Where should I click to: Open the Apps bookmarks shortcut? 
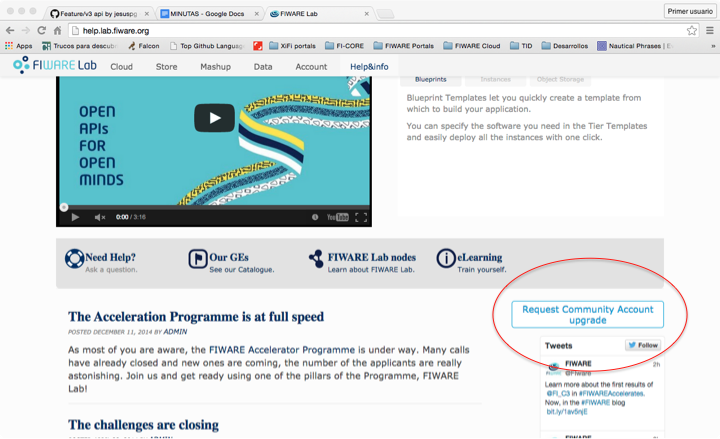(18, 46)
